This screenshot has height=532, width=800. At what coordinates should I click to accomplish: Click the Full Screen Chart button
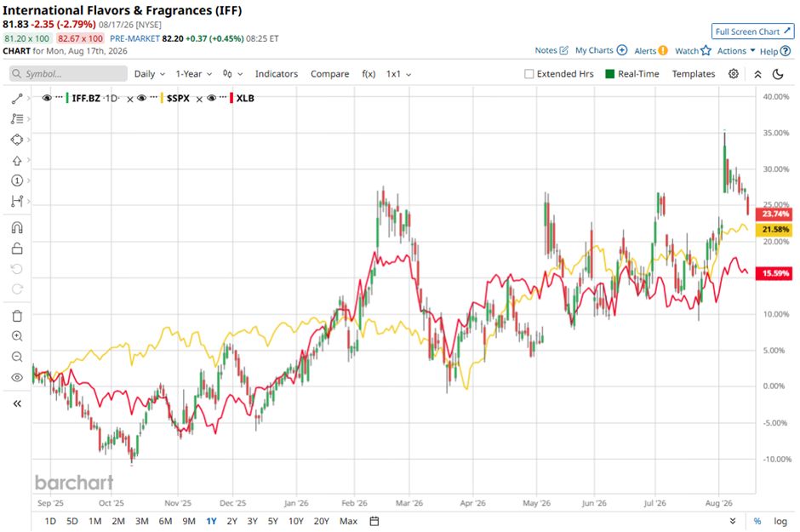tap(752, 31)
